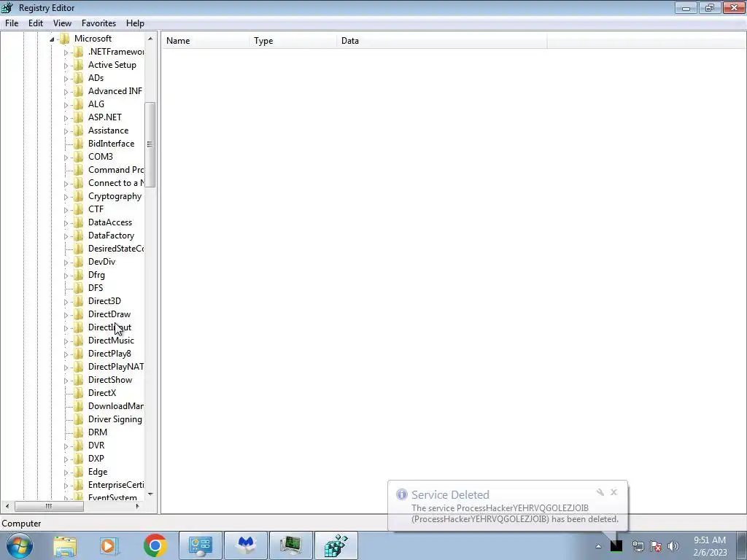Click the Direct3D folder icon
The width and height of the screenshot is (747, 560).
tap(79, 301)
